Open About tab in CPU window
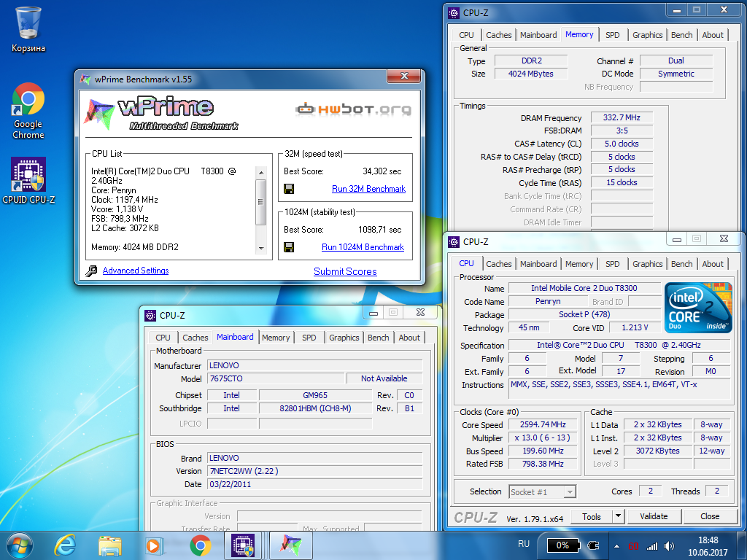 tap(713, 264)
